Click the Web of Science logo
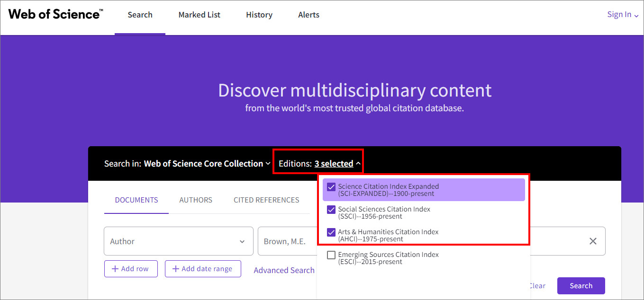 [x=55, y=14]
